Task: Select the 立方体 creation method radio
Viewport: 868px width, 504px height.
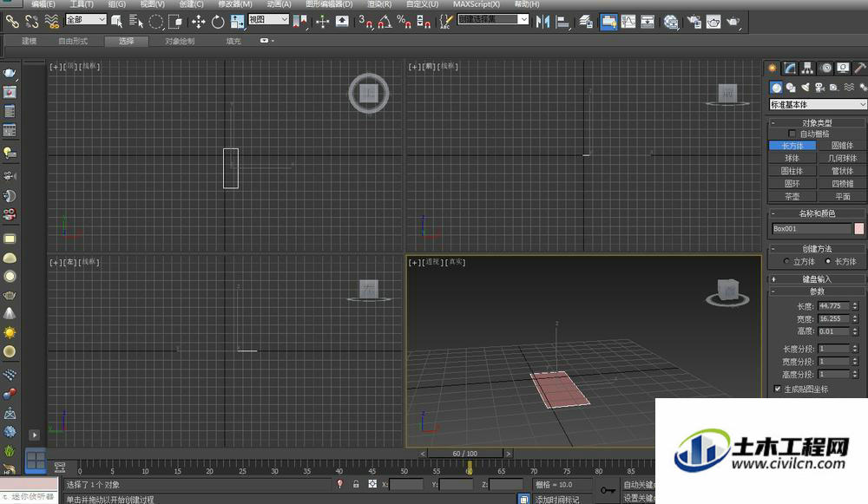Action: [x=786, y=261]
